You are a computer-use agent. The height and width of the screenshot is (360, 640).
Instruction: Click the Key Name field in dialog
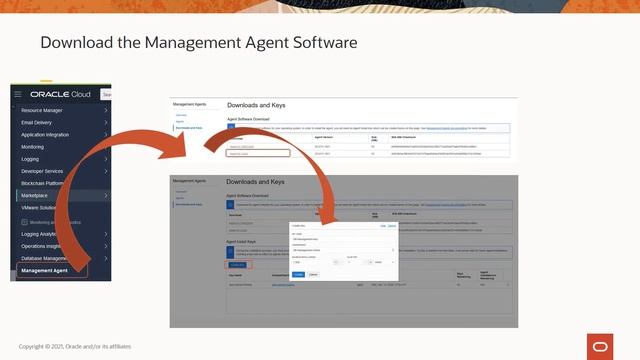click(x=344, y=239)
